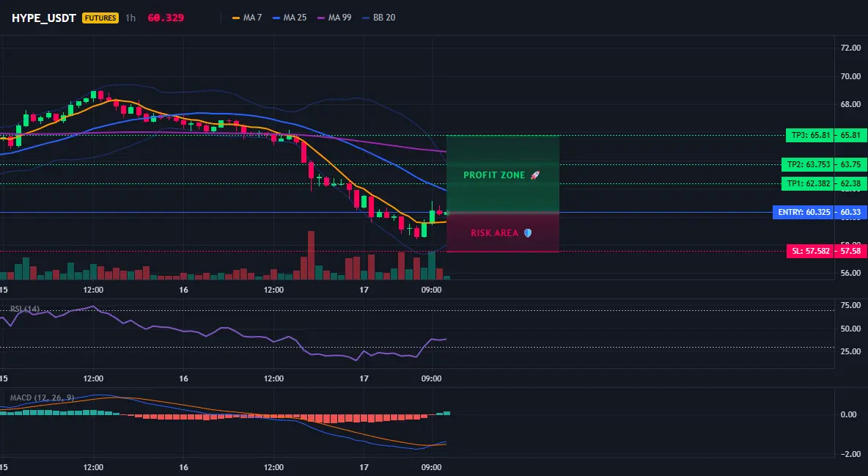Click 72.00 on the price axis
868x476 pixels.
[850, 48]
